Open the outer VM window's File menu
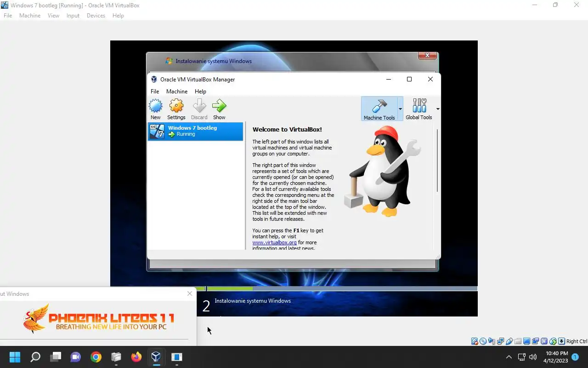The height and width of the screenshot is (368, 588). (8, 16)
